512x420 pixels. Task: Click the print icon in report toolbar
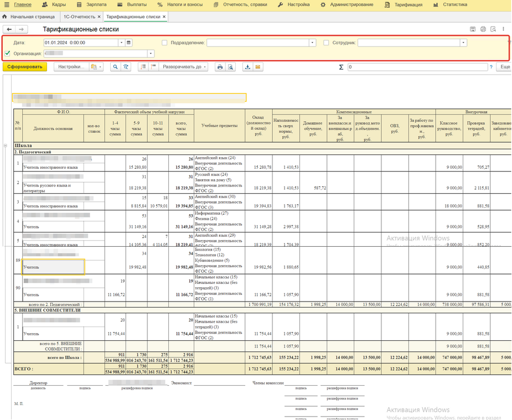[x=220, y=67]
